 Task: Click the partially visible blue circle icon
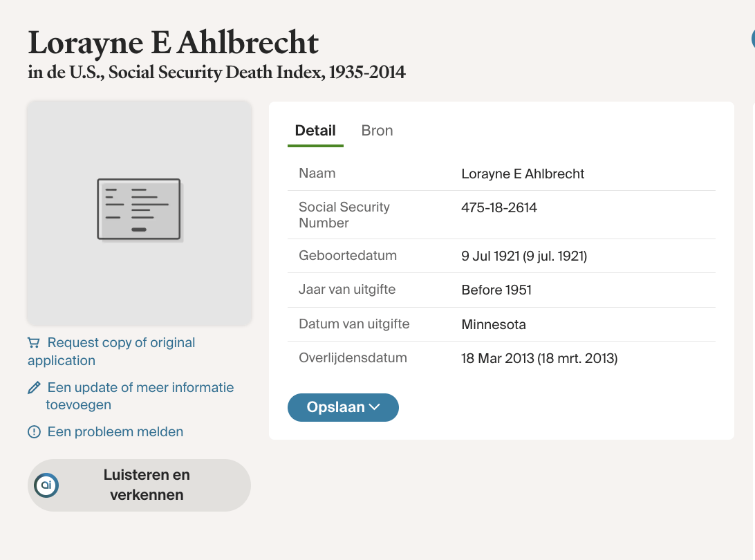click(752, 39)
